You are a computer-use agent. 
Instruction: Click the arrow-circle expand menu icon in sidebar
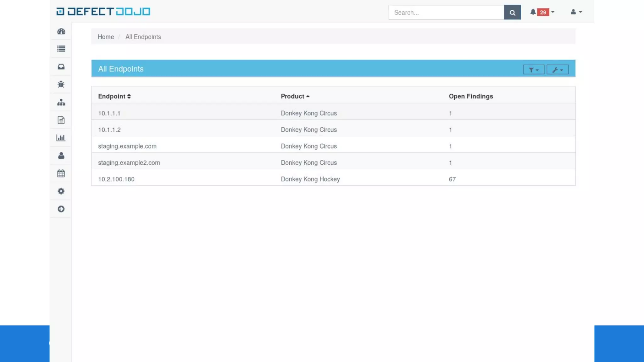tap(61, 209)
